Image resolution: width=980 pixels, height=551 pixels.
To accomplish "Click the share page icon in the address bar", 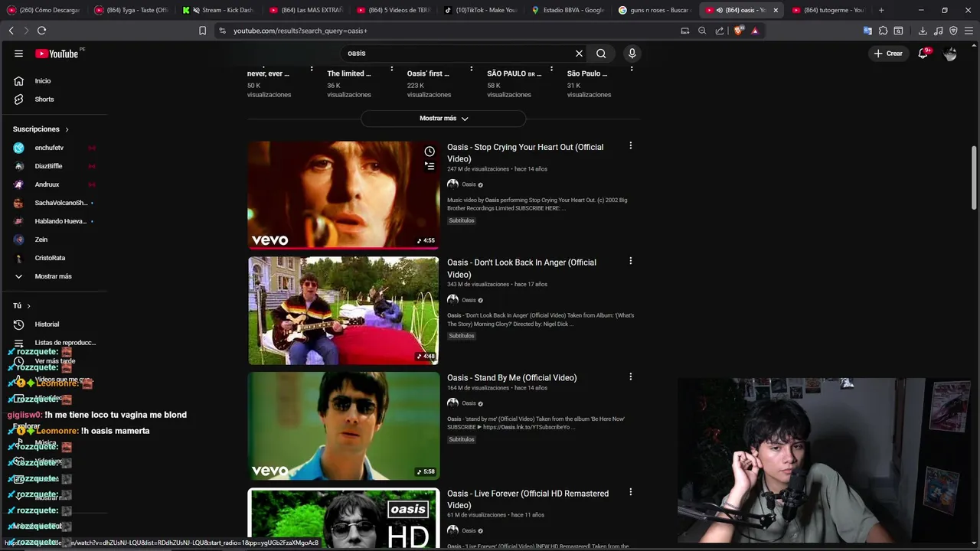I will point(720,31).
